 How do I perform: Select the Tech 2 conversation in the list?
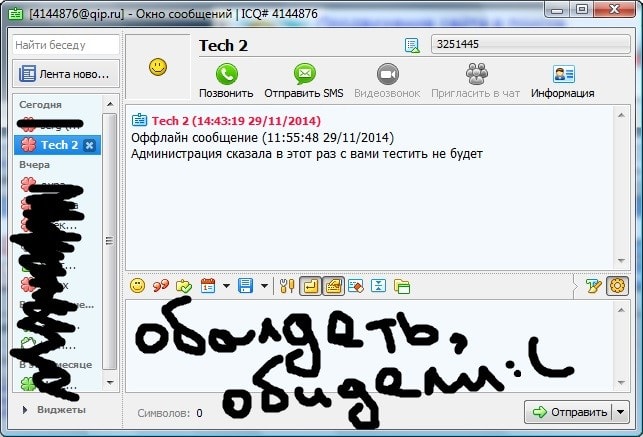pos(57,145)
